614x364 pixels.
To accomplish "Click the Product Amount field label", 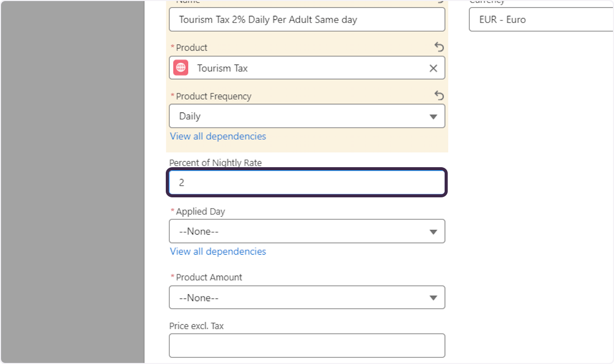I will tap(209, 277).
